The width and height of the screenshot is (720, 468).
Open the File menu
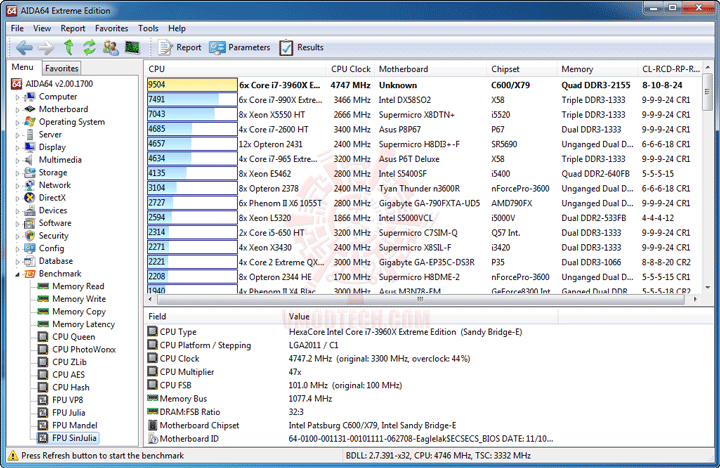click(17, 28)
